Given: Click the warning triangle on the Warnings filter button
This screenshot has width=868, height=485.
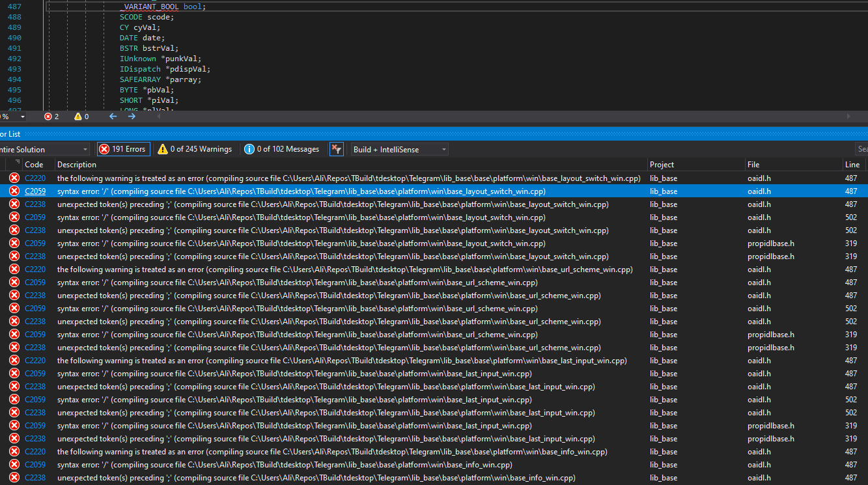Looking at the screenshot, I should (161, 148).
